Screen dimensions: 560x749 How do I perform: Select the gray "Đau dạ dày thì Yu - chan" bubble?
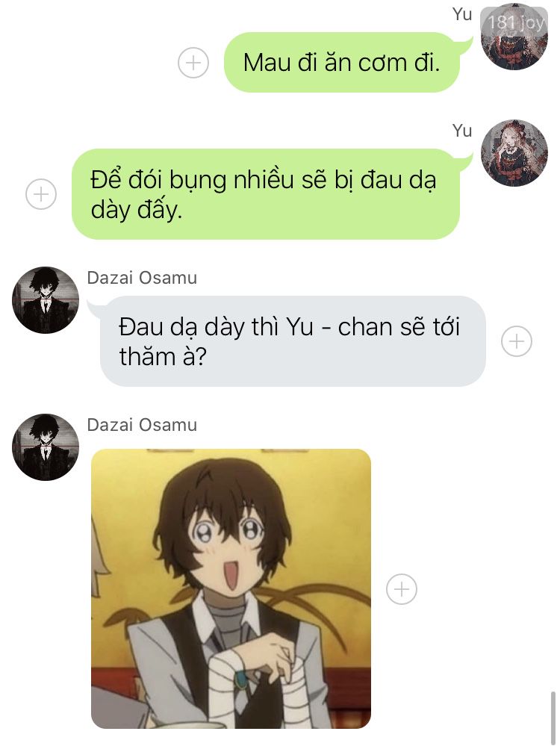tap(293, 341)
